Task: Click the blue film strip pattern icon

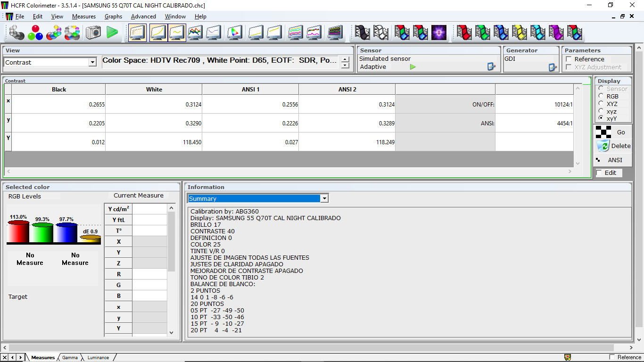Action: click(501, 33)
